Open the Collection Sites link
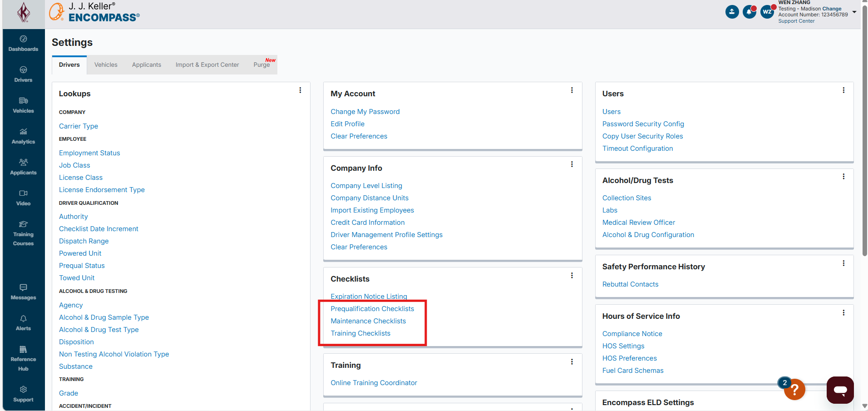868x411 pixels. point(626,198)
